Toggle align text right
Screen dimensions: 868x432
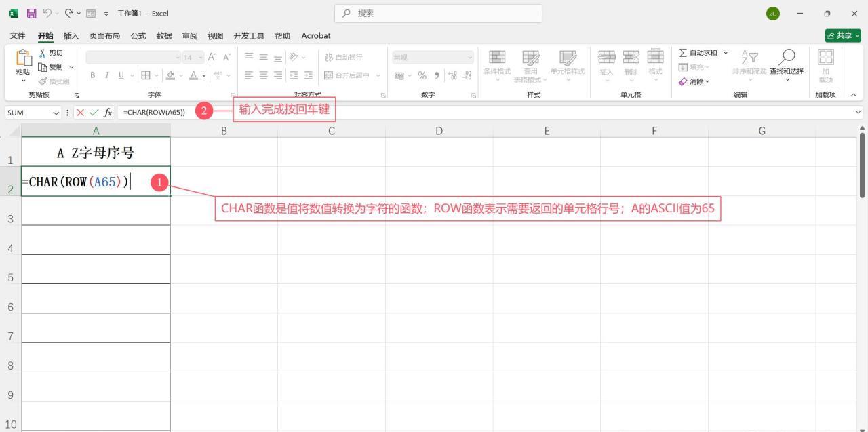pyautogui.click(x=278, y=75)
